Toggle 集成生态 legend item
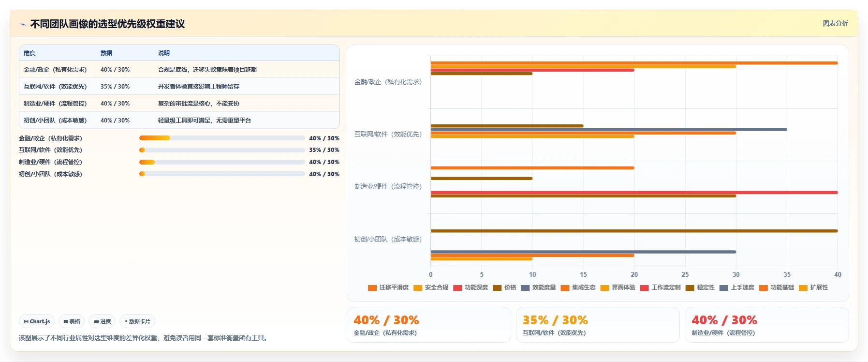This screenshot has height=362, width=868. coord(578,287)
